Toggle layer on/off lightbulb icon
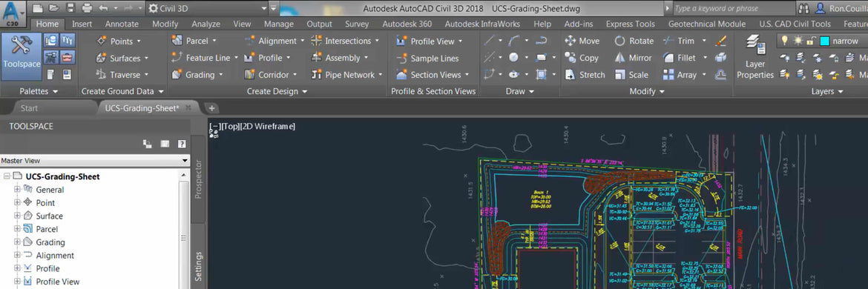Screen dimensions: 868x289 (x=784, y=41)
